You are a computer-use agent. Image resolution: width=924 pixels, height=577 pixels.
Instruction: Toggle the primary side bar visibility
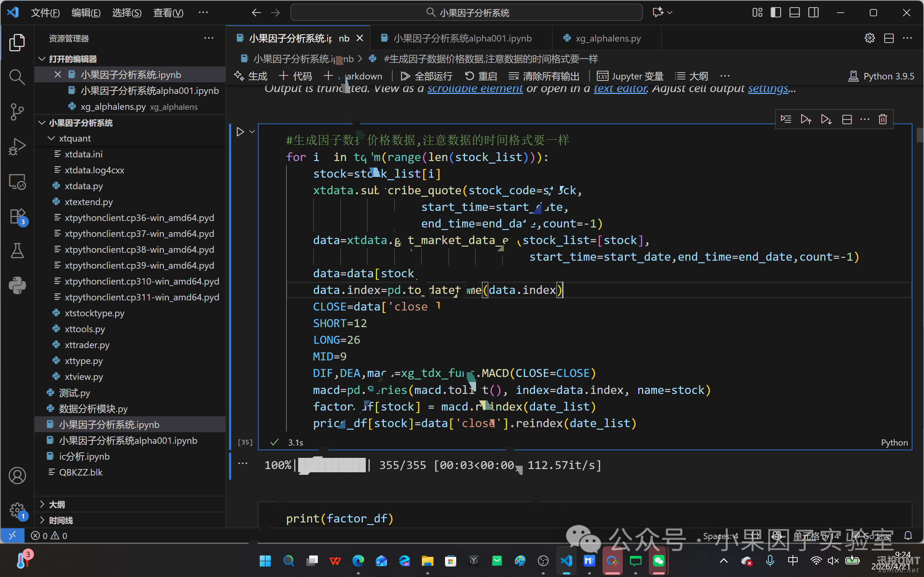776,13
